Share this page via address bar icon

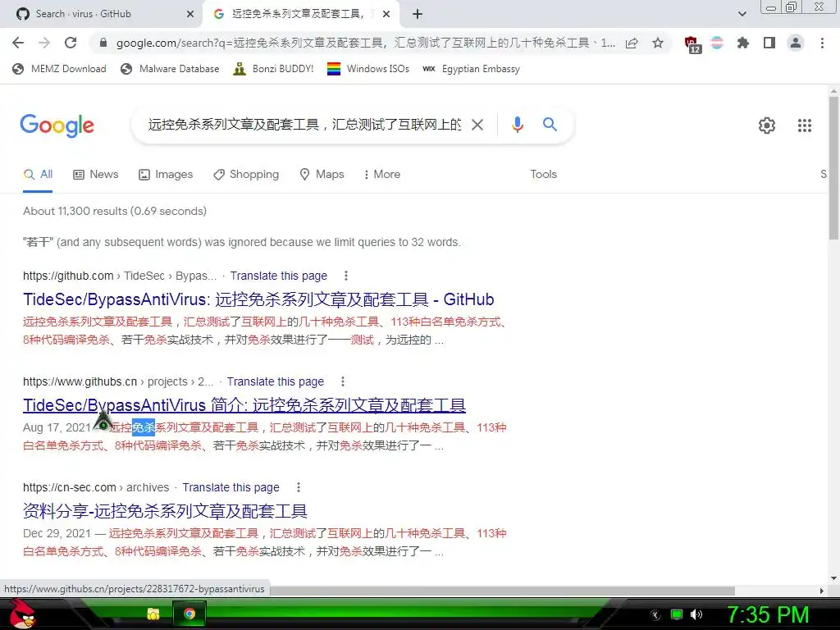tap(632, 43)
